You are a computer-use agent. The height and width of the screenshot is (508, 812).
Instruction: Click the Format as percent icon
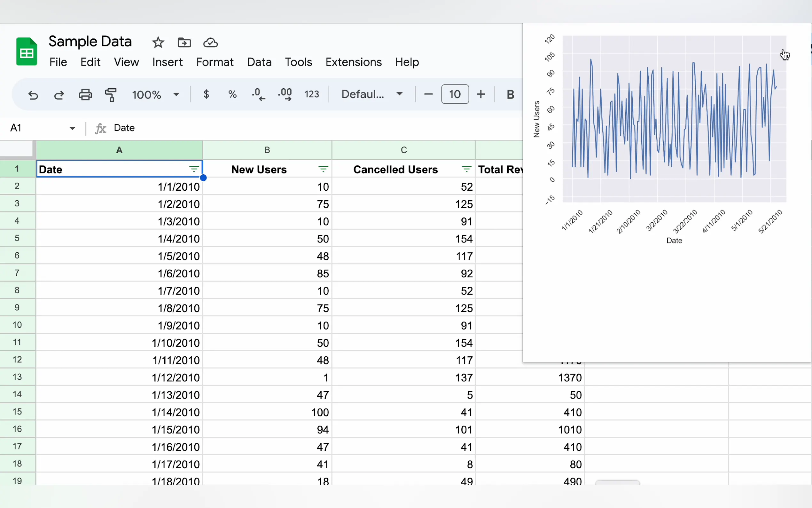232,94
